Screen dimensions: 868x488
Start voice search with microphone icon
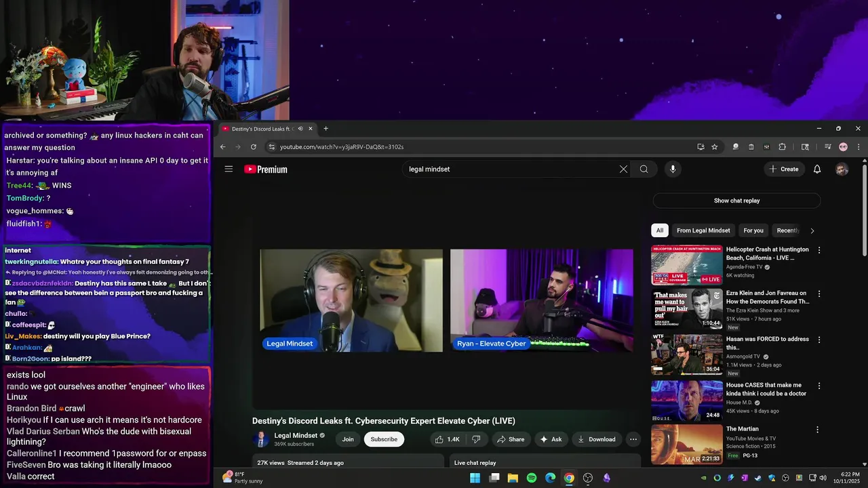click(x=673, y=169)
